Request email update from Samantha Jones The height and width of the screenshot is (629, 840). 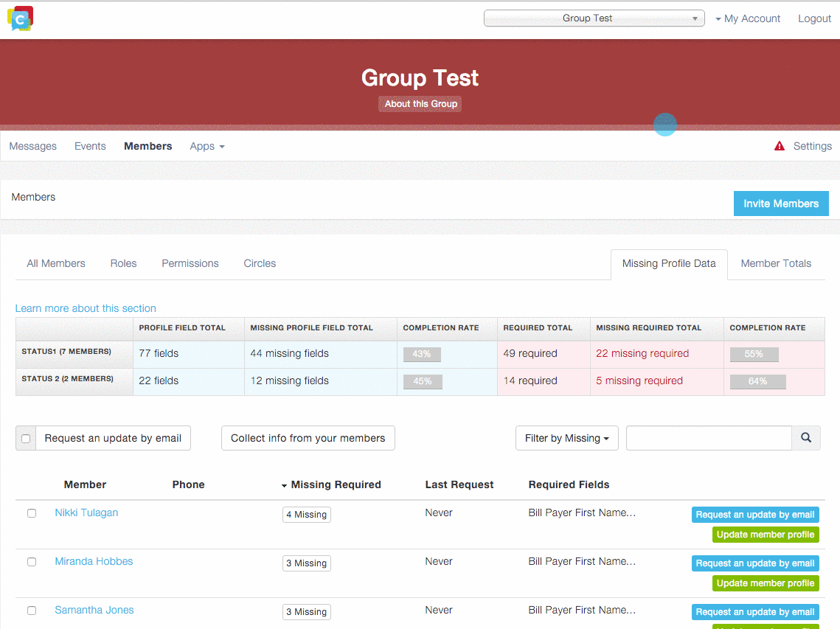755,612
